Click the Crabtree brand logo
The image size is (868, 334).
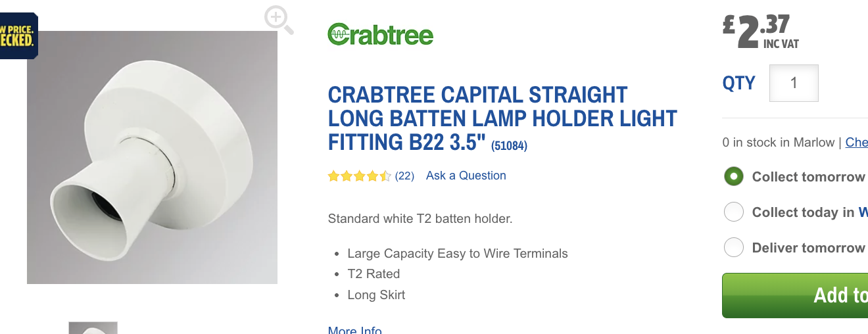381,34
